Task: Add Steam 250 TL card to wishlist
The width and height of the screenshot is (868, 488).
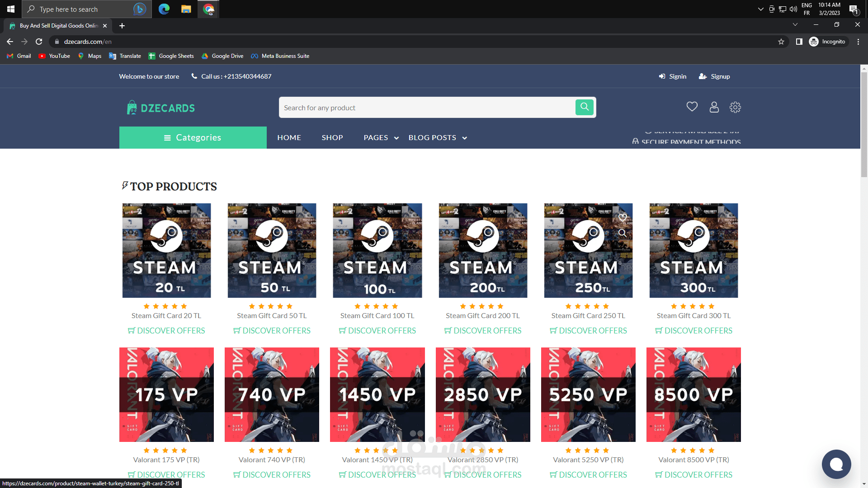Action: (x=623, y=217)
